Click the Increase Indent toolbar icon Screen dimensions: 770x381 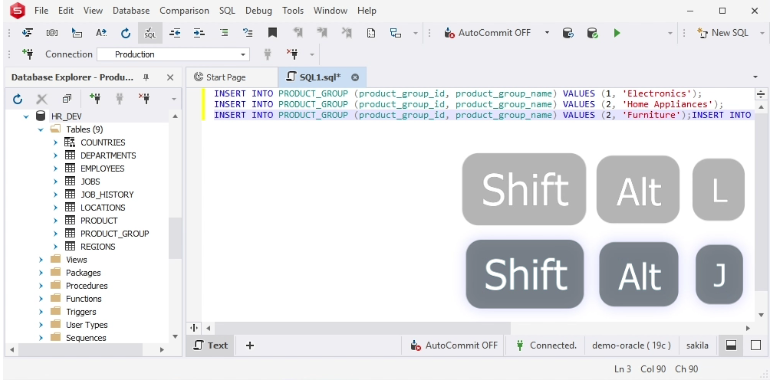pyautogui.click(x=199, y=33)
